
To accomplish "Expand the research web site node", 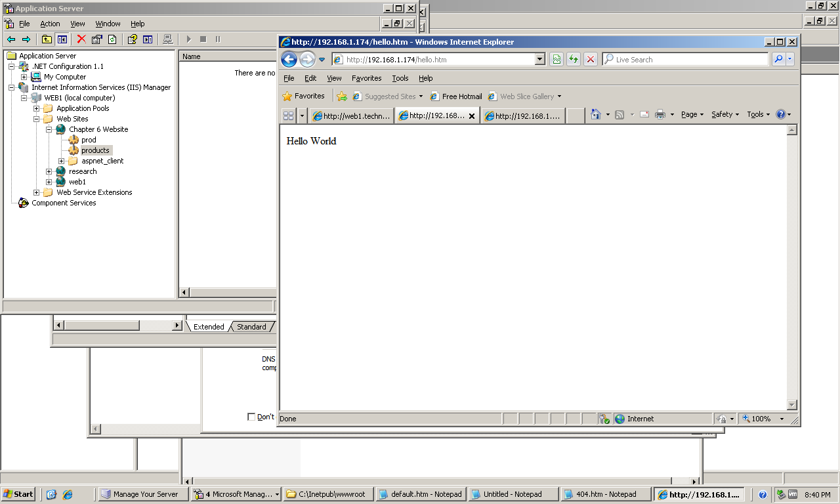I will click(49, 171).
